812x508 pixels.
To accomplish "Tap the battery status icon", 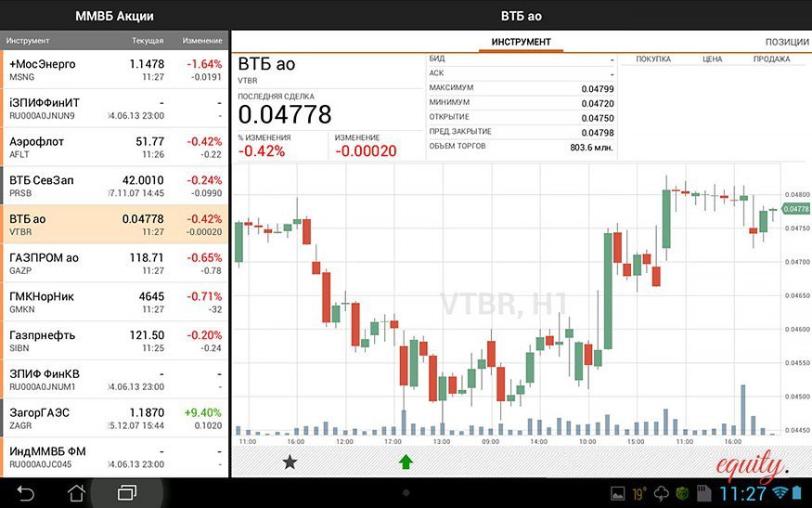I will click(797, 492).
